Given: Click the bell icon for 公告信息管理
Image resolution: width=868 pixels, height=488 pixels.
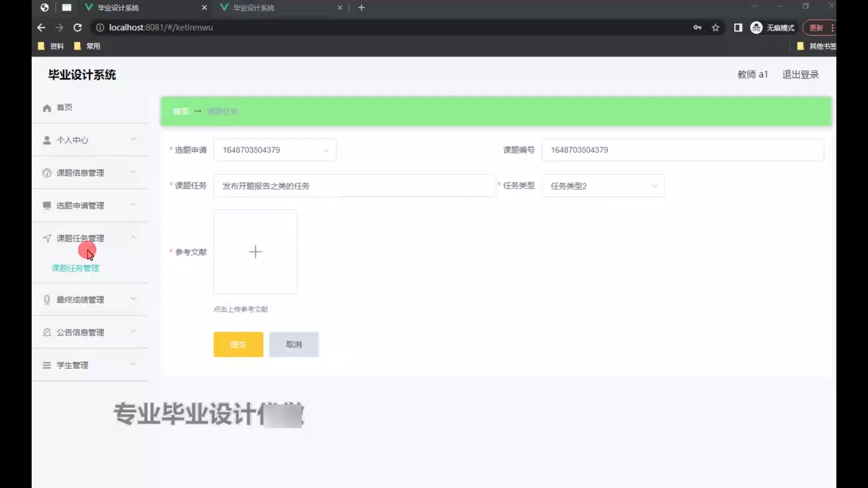Looking at the screenshot, I should tap(47, 333).
